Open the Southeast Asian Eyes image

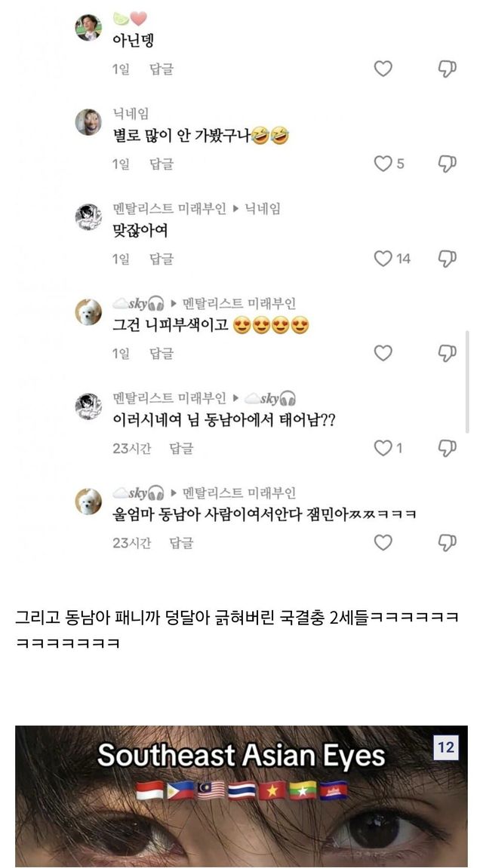(241, 792)
